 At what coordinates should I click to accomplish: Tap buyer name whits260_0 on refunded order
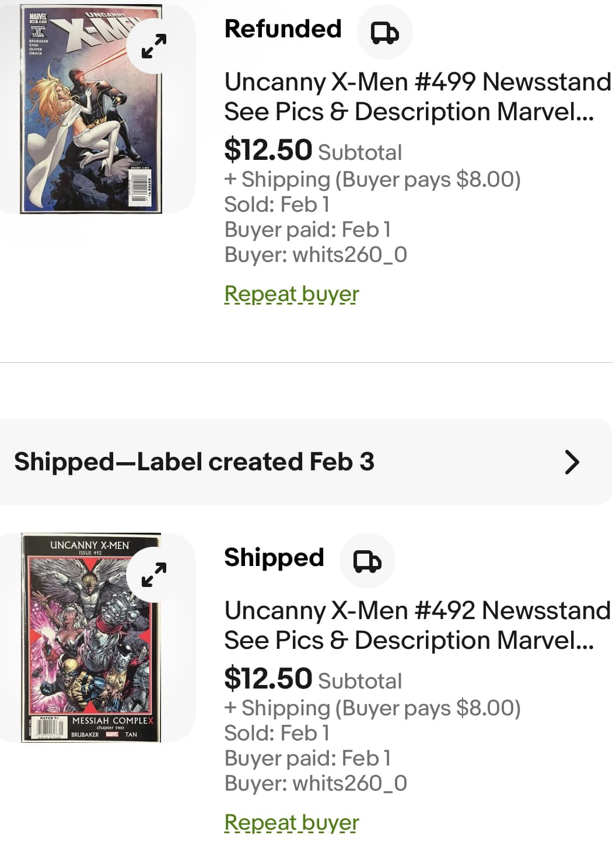350,255
